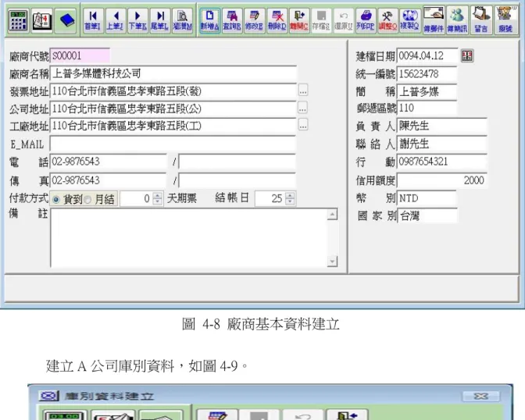Jump to last record (尾筆)
The width and height of the screenshot is (525, 420).
click(x=159, y=21)
